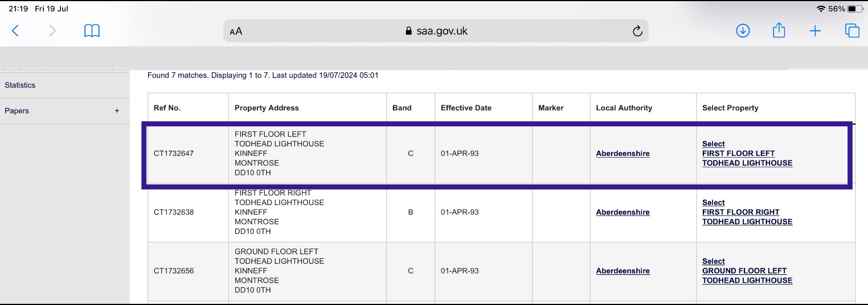The width and height of the screenshot is (868, 305).
Task: Reload the page with the refresh icon
Action: (637, 31)
